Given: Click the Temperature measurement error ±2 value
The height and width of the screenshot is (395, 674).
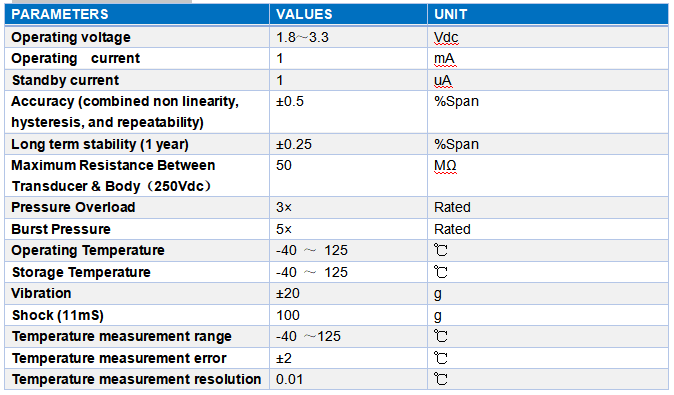Looking at the screenshot, I should coord(284,358).
